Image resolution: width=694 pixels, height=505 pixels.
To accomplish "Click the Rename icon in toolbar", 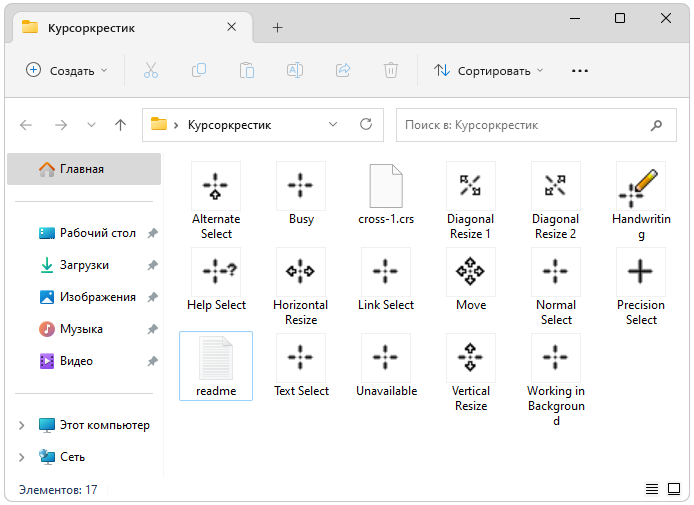I will pos(295,70).
